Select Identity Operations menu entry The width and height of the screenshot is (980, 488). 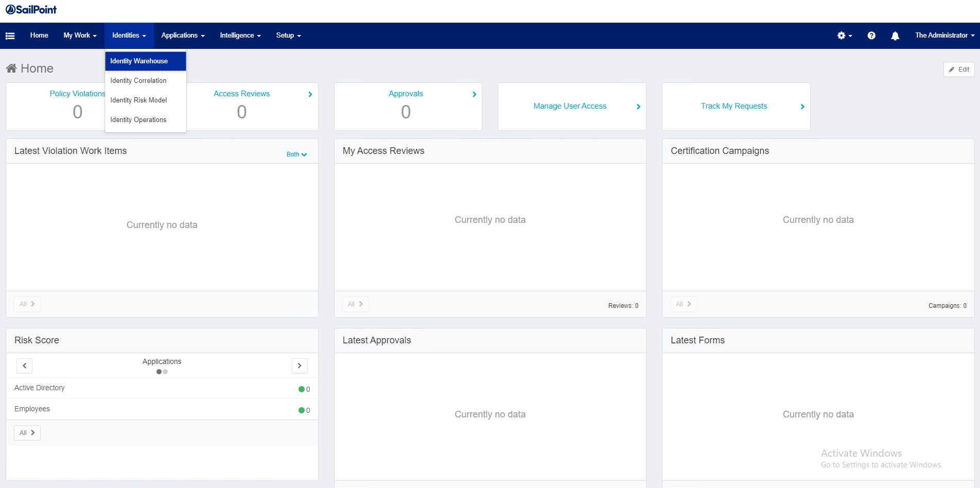pos(146,120)
